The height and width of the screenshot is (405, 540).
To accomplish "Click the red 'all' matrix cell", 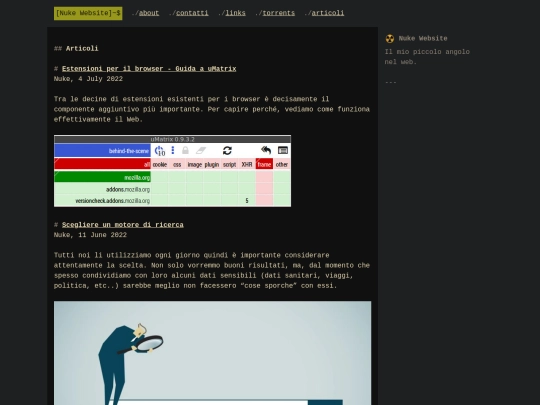I will pyautogui.click(x=102, y=164).
